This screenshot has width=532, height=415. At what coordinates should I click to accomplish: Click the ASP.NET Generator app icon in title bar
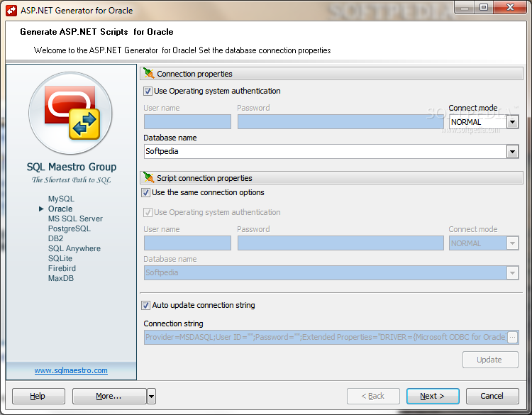[11, 11]
